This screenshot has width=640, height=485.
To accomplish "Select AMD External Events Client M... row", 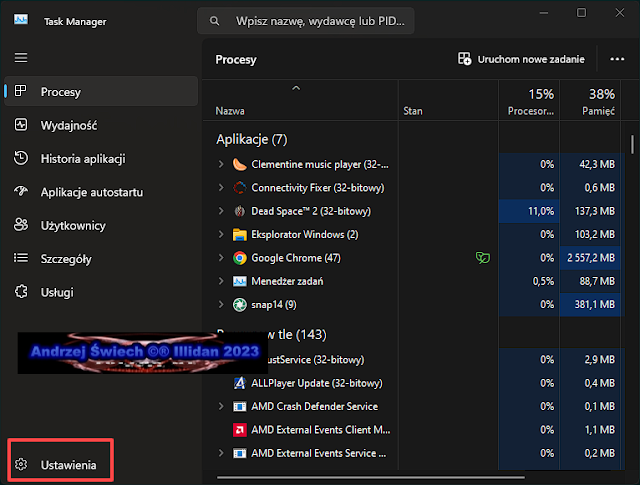I will [x=414, y=430].
